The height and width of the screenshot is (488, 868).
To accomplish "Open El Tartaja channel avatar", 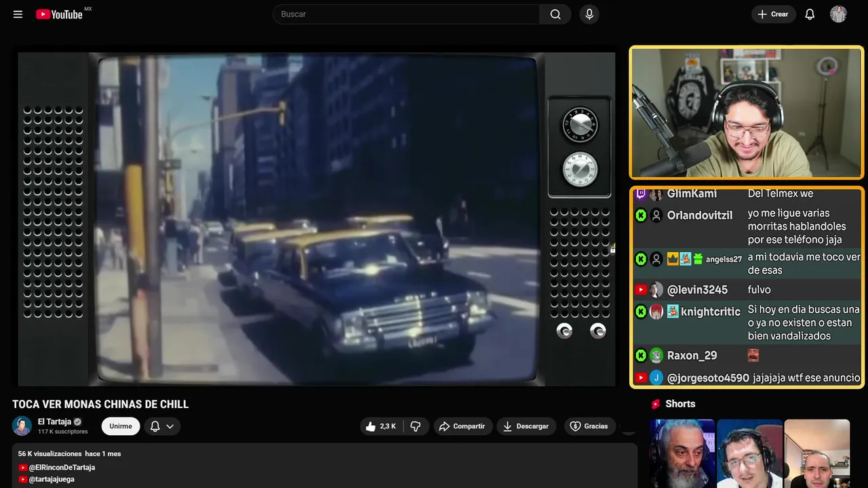I will [x=22, y=426].
